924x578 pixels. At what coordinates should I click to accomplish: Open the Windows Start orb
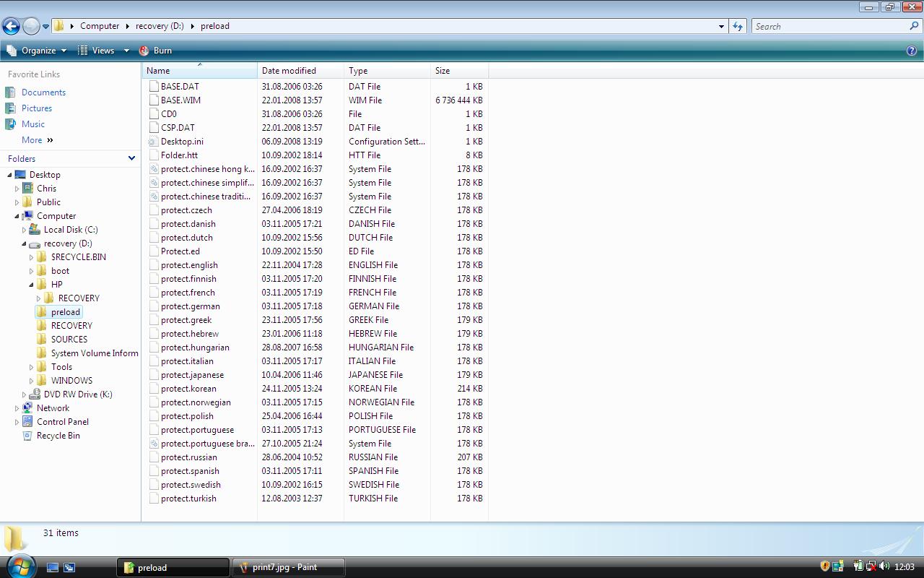[x=19, y=566]
